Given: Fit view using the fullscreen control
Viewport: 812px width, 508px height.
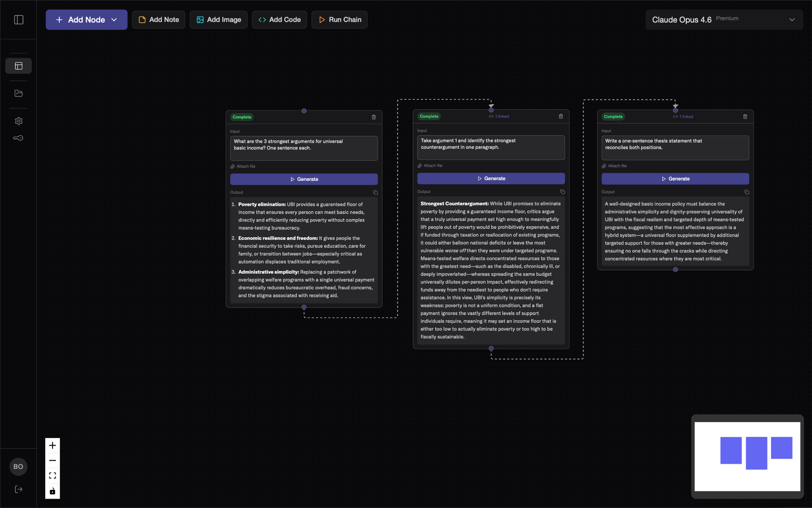Looking at the screenshot, I should pyautogui.click(x=52, y=476).
